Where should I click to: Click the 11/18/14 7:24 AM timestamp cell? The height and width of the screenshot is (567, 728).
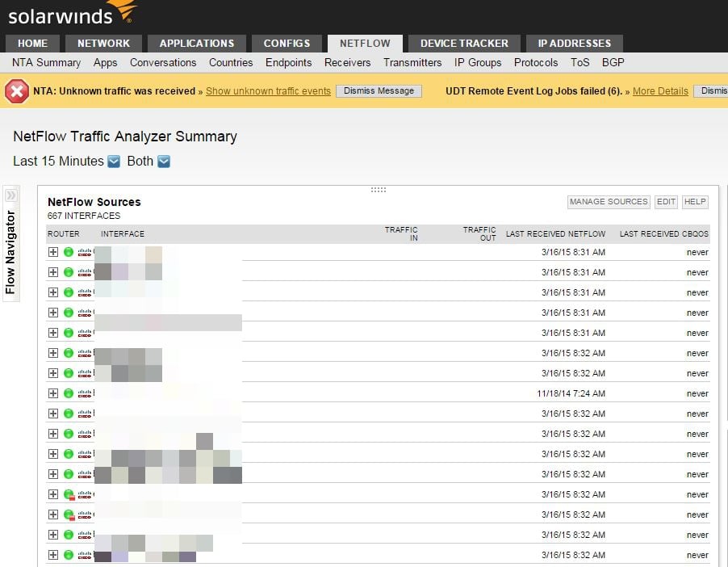571,393
